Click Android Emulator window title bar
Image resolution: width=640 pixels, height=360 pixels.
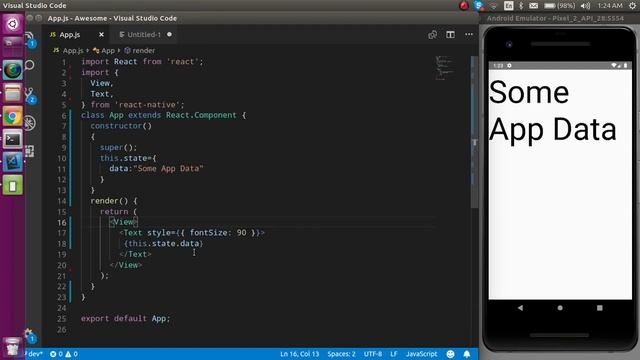559,18
